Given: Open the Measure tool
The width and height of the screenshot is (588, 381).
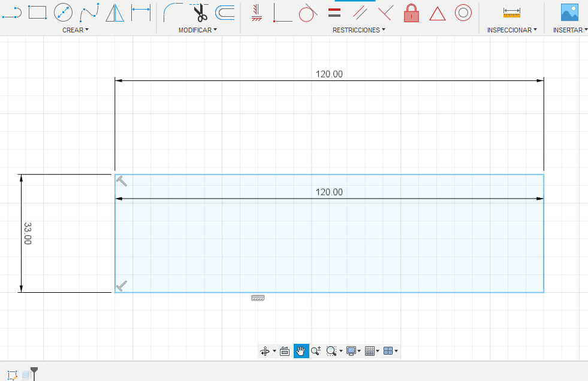Looking at the screenshot, I should coord(512,13).
